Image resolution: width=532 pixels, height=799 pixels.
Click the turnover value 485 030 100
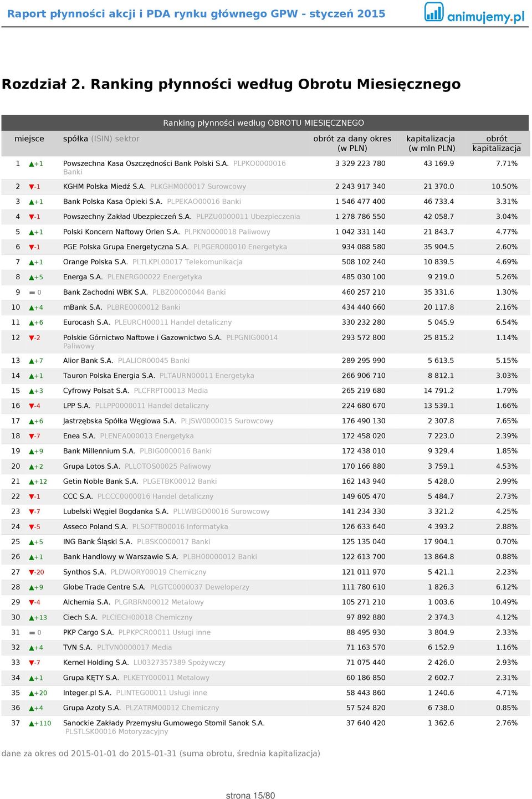tap(364, 277)
